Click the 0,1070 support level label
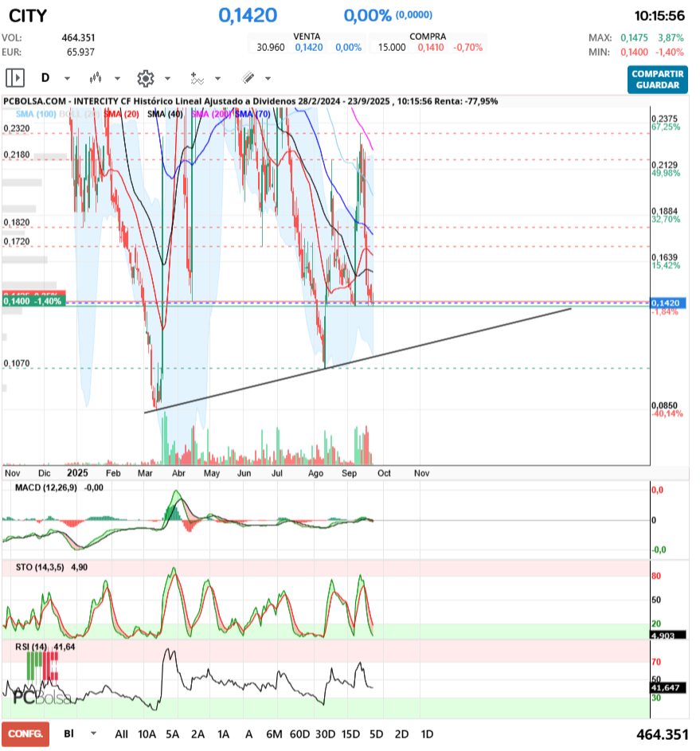 [x=16, y=363]
